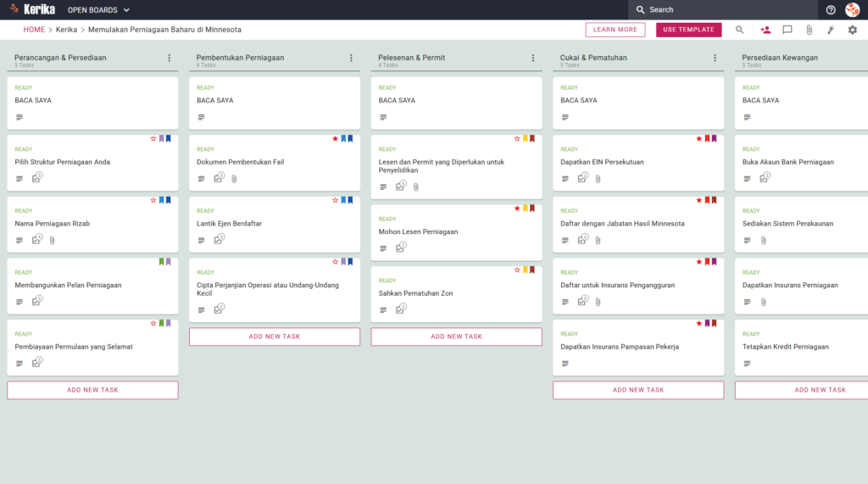Add new task in Cukai & Pematuhan
Viewport: 868px width, 484px height.
638,390
